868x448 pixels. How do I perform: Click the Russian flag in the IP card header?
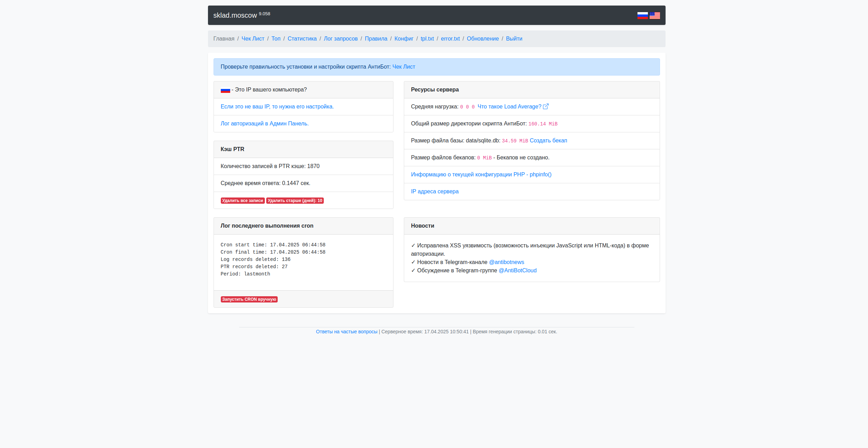[x=225, y=90]
